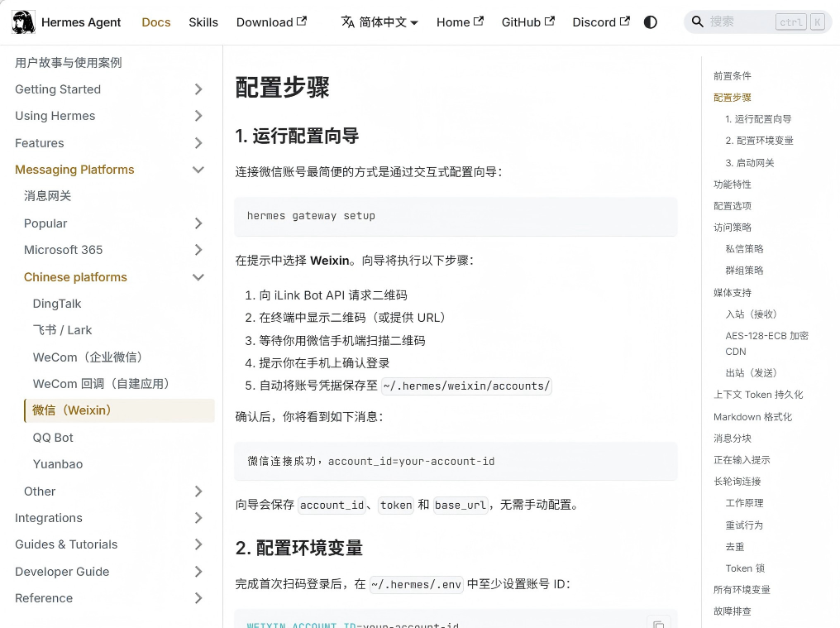Expand the Microsoft 365 chevron

point(198,250)
